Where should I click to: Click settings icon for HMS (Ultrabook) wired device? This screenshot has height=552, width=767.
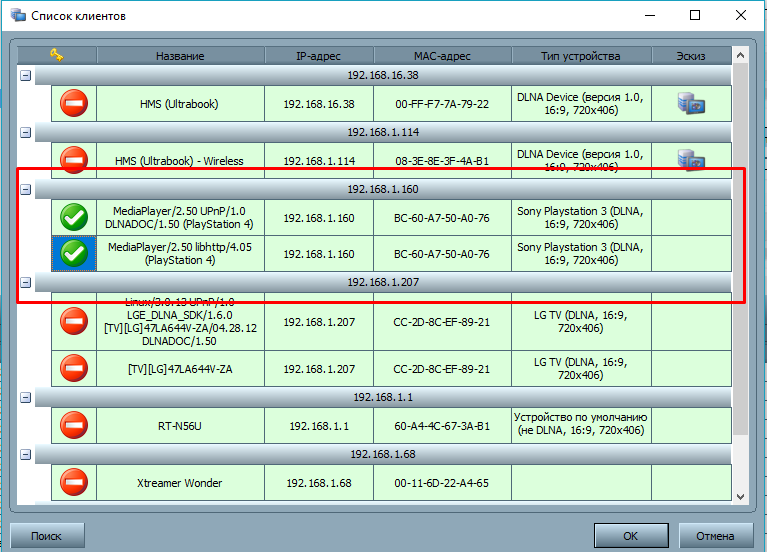point(691,103)
